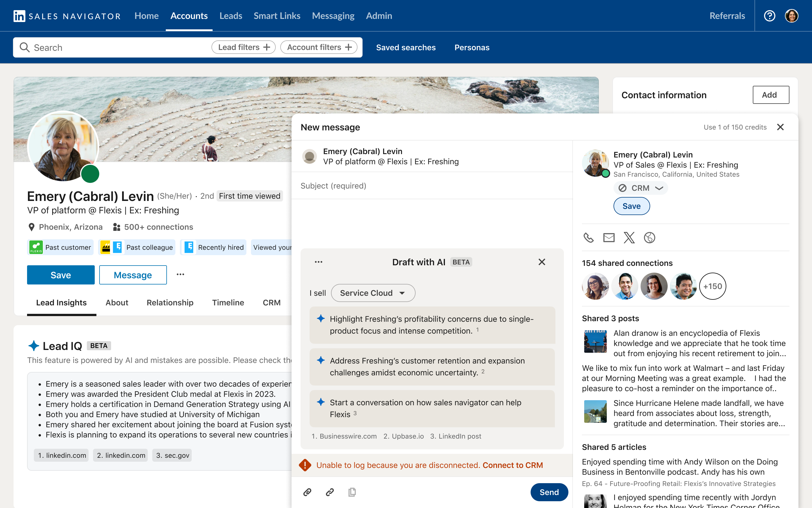This screenshot has height=508, width=812.
Task: Open Emery's large profile photo
Action: coord(63,146)
